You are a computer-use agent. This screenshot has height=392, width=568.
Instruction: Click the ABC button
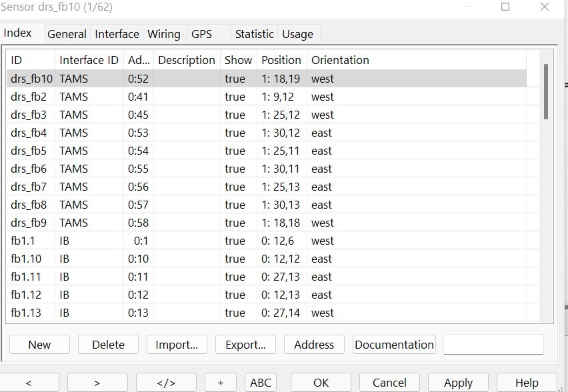261,382
